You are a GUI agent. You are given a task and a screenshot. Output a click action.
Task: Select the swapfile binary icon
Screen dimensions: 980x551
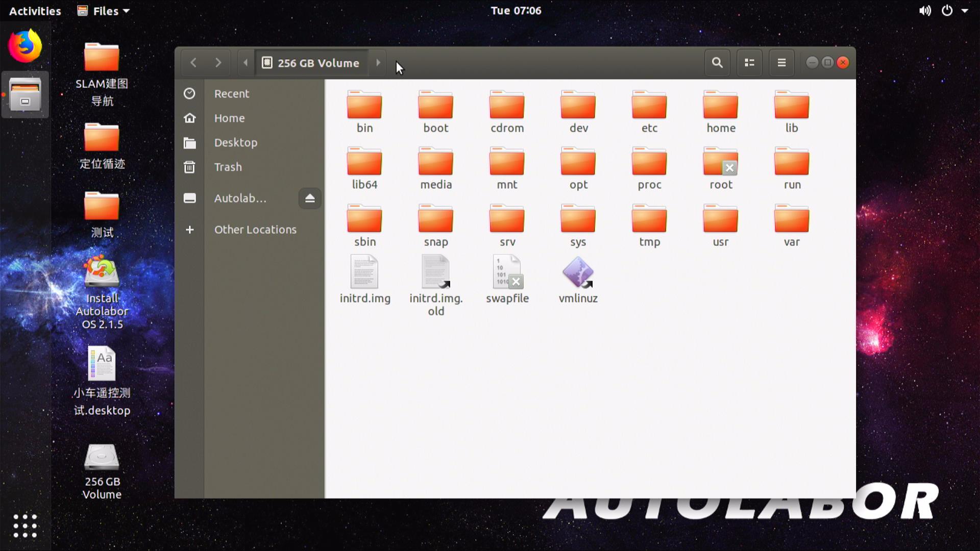507,273
